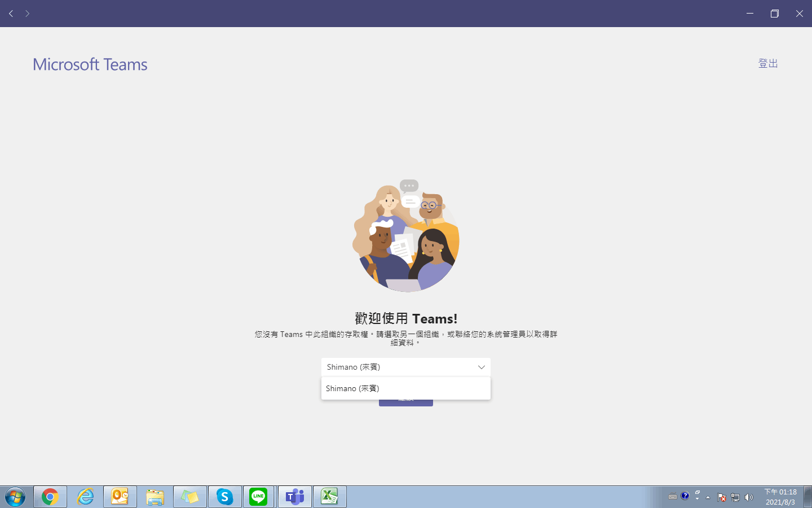Screen dimensions: 812x508
Task: Open Sticky Notes from the taskbar
Action: [190, 497]
